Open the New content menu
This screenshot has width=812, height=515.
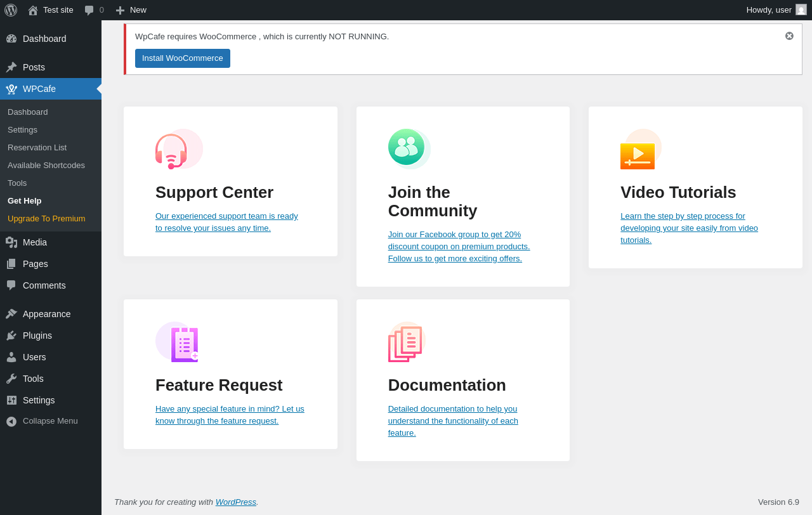[x=131, y=10]
